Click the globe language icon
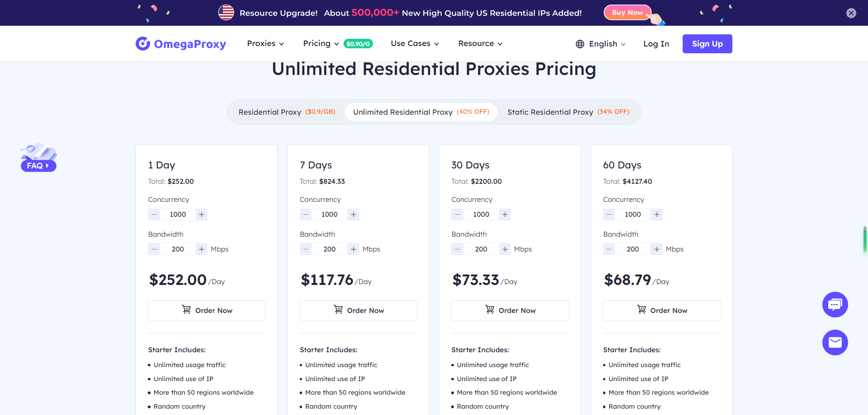 [x=580, y=44]
